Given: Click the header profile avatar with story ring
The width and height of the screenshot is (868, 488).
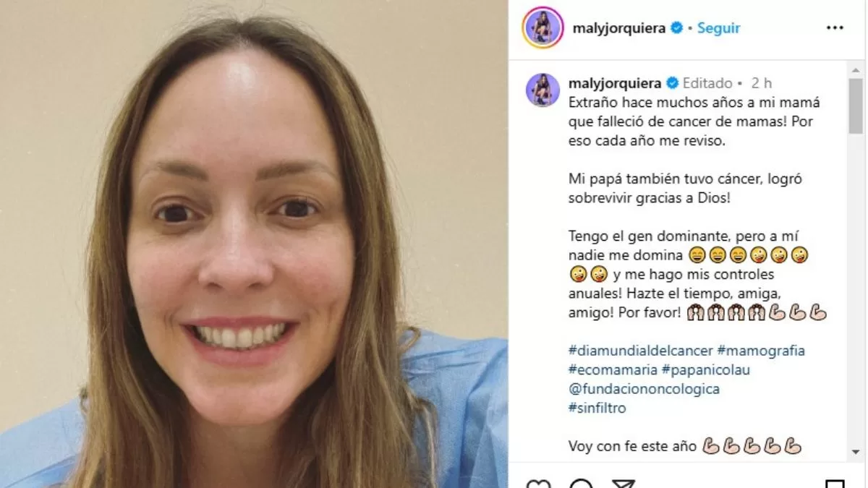Looking at the screenshot, I should click(542, 28).
